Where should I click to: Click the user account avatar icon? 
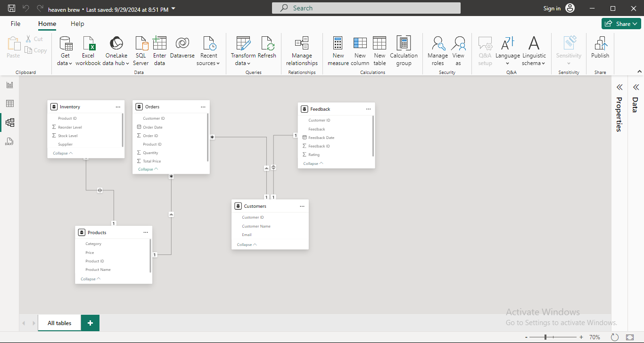tap(570, 8)
